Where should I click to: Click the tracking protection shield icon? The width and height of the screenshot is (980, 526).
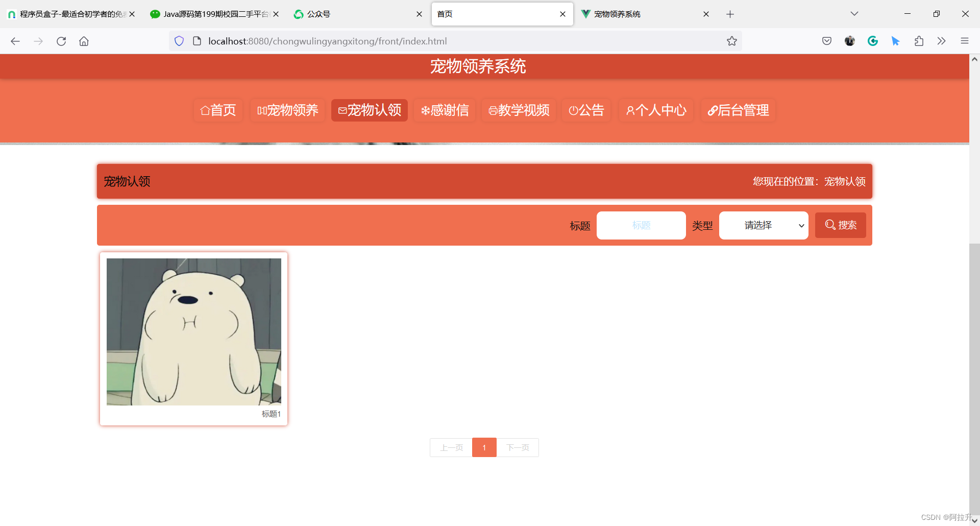point(179,41)
